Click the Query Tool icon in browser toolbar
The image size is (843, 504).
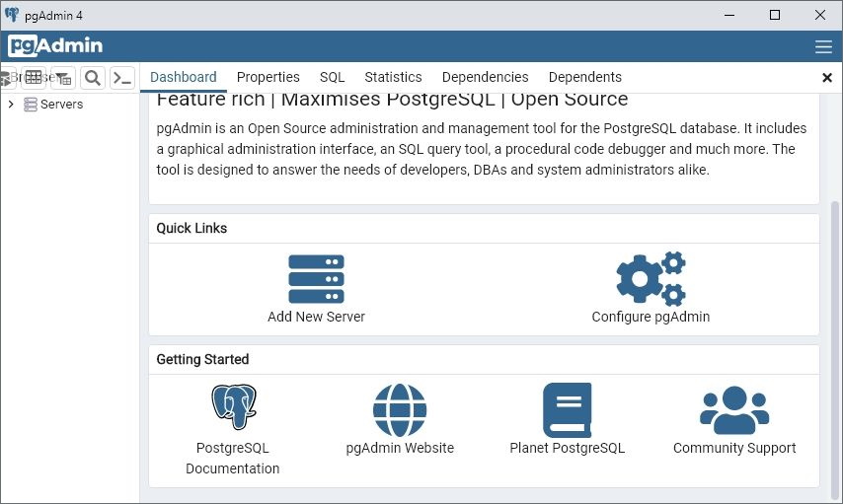[7, 78]
